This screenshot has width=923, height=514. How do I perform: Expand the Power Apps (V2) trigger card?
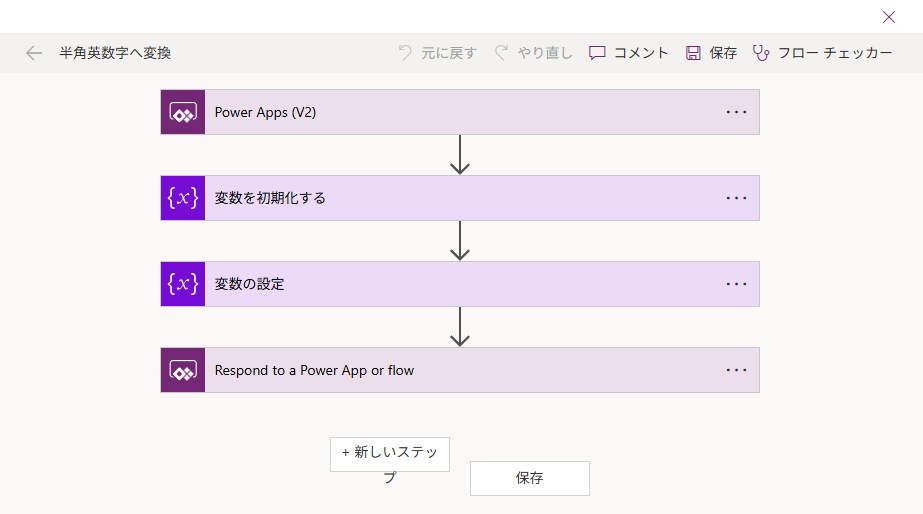460,112
